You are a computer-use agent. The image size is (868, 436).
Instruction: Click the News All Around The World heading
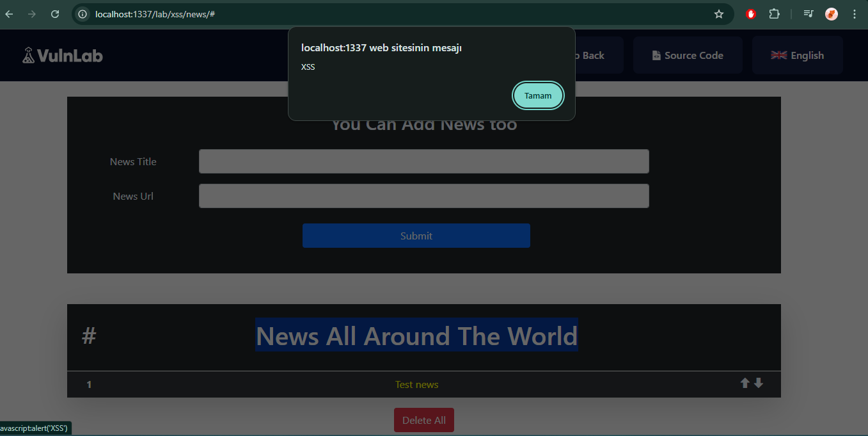416,335
